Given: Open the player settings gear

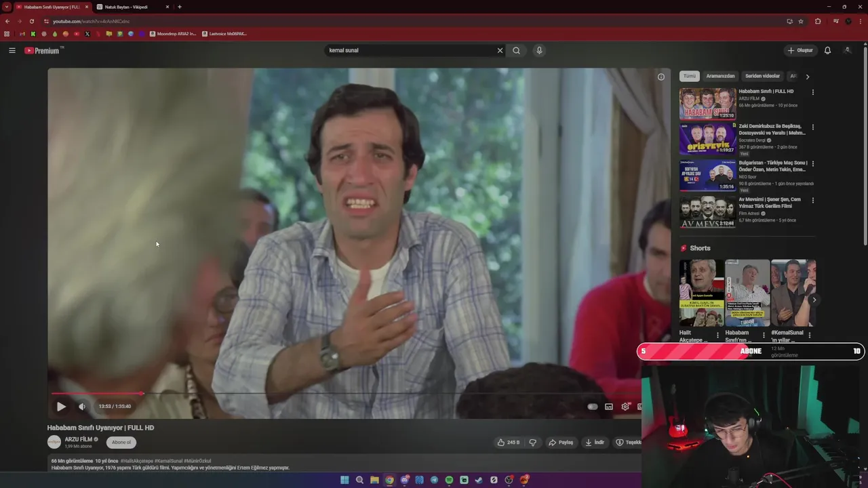Looking at the screenshot, I should [625, 407].
